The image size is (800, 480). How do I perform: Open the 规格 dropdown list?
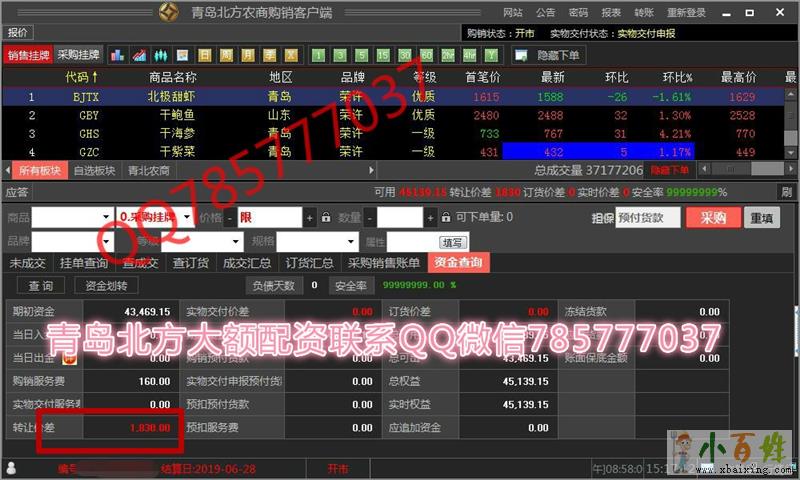(x=353, y=241)
